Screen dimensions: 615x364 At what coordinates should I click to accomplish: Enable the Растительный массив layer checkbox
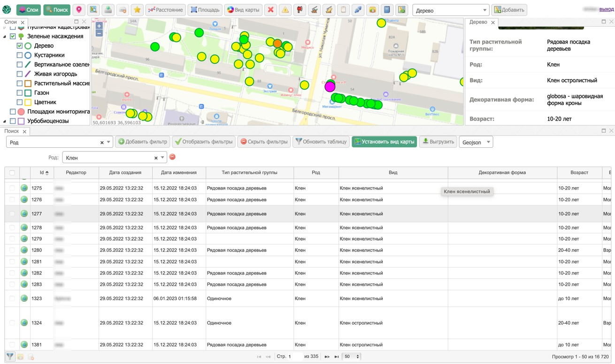(x=20, y=83)
